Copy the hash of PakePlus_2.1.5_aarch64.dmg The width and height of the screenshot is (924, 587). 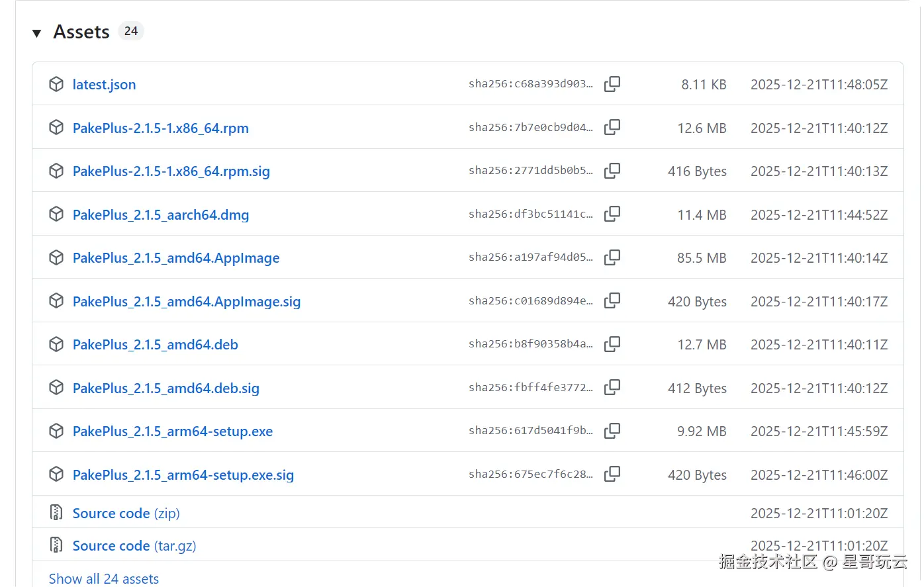click(612, 214)
